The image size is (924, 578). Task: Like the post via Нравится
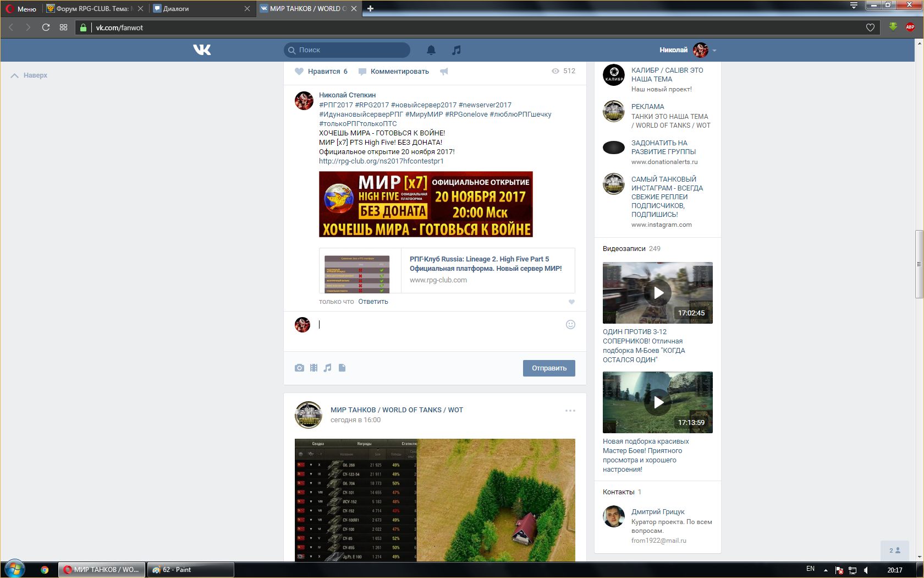321,71
